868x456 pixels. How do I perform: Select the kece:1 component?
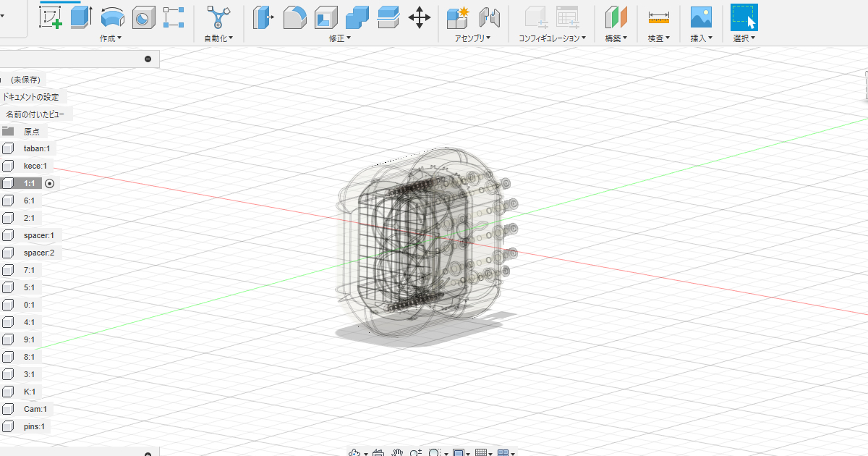coord(35,166)
